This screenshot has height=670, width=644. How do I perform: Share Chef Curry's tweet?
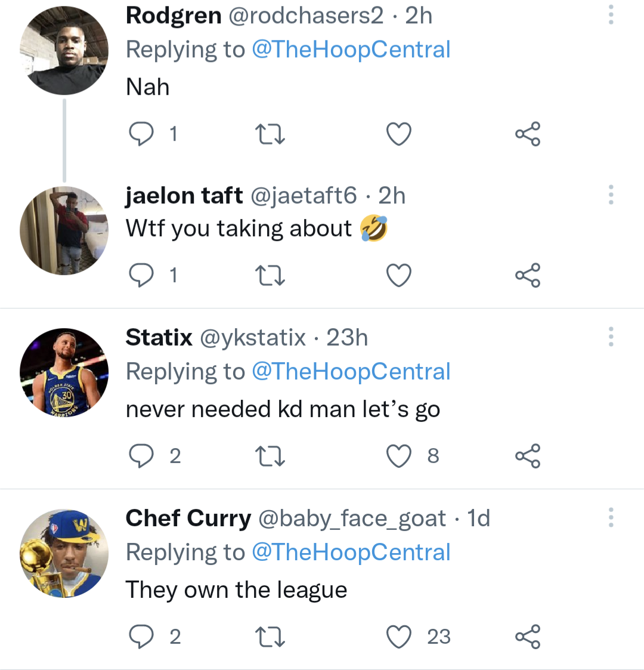coord(528,637)
